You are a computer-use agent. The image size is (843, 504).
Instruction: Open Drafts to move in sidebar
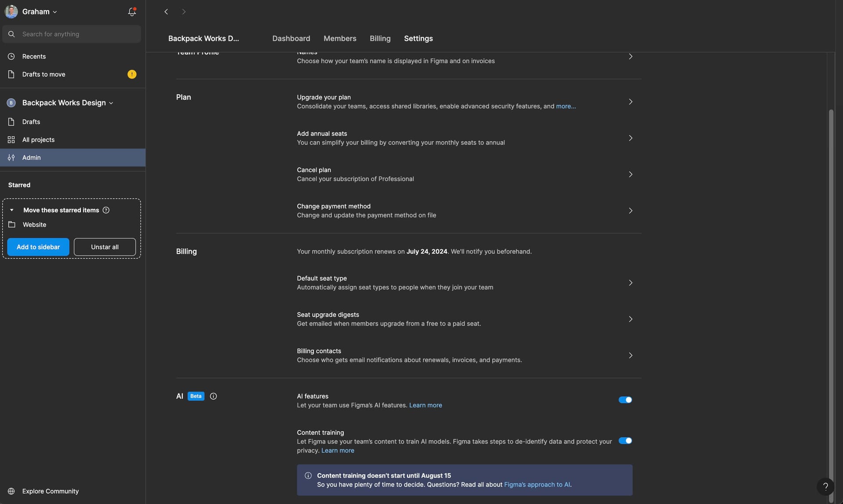point(43,74)
